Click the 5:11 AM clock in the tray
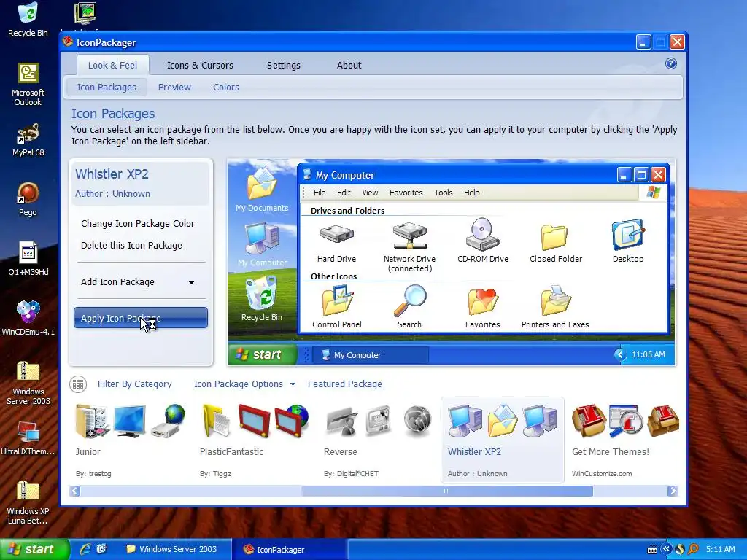 [720, 549]
